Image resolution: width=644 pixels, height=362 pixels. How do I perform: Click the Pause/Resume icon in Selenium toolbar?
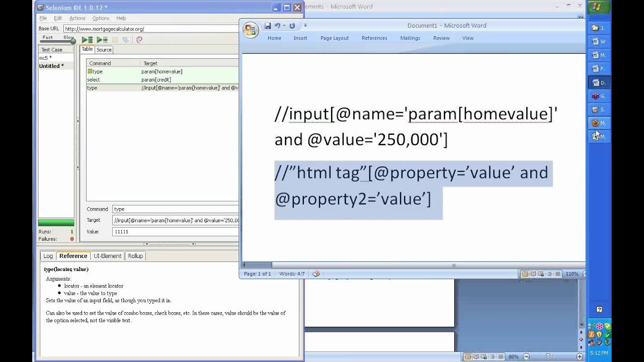(x=115, y=40)
